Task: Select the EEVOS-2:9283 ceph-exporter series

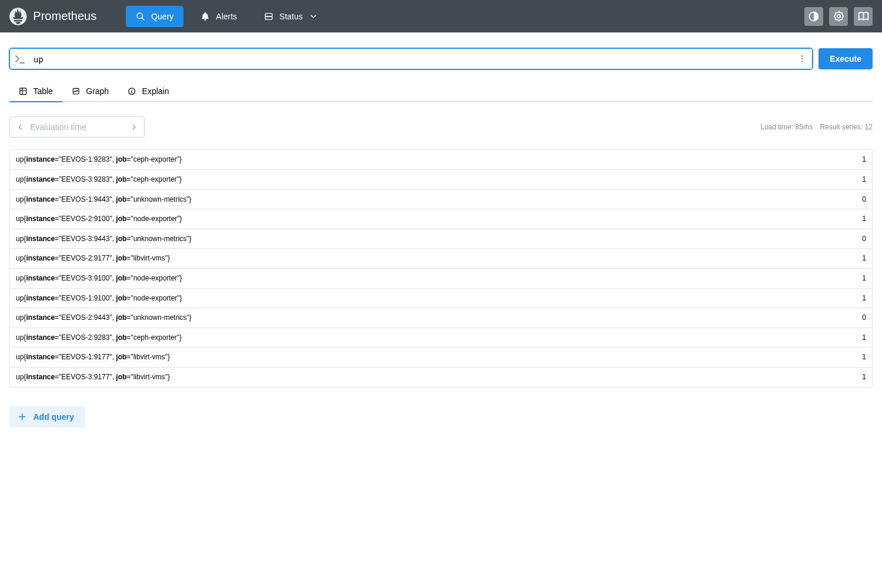Action: (x=441, y=338)
